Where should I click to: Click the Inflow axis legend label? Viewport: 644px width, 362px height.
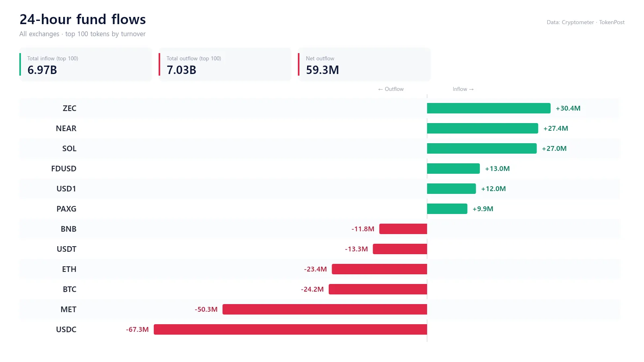pyautogui.click(x=463, y=89)
